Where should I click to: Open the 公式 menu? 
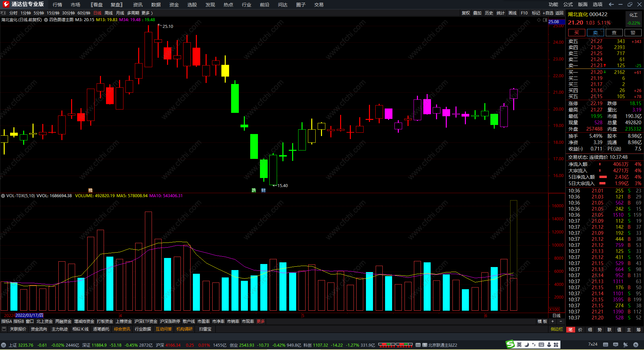click(x=568, y=4)
